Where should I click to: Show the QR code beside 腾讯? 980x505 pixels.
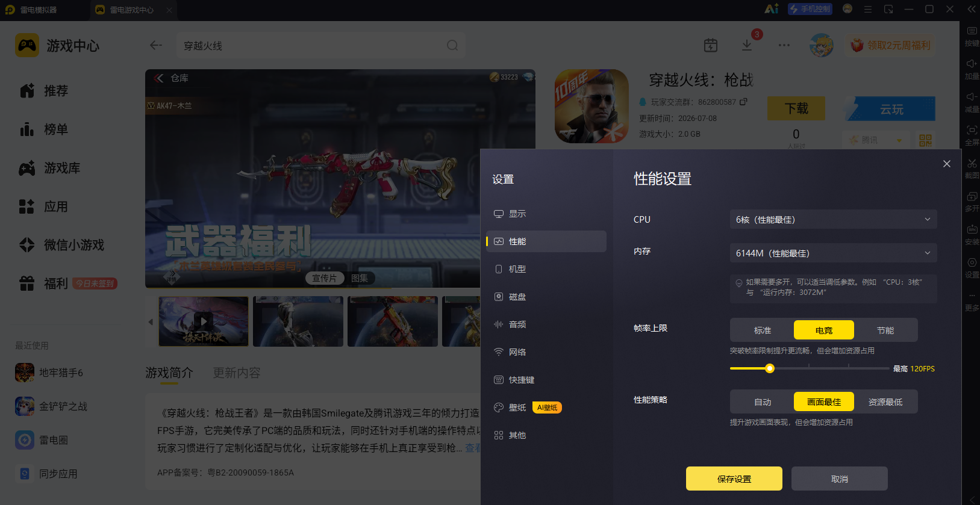925,140
